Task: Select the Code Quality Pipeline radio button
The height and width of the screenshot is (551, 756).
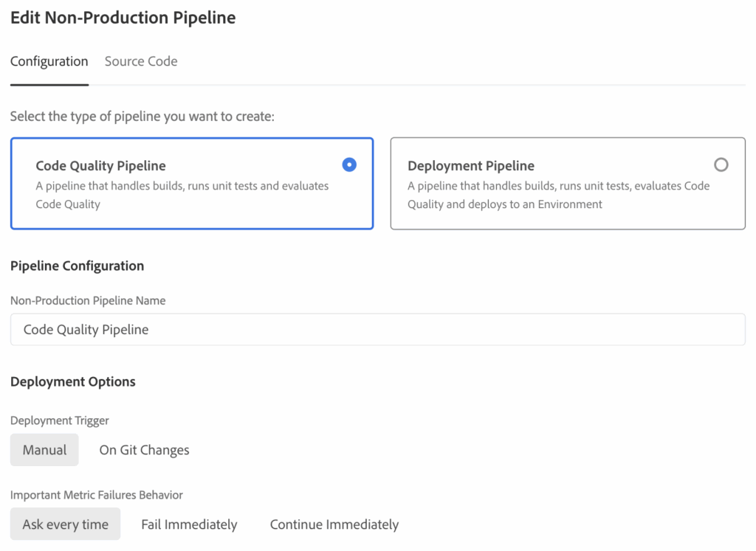Action: coord(349,165)
